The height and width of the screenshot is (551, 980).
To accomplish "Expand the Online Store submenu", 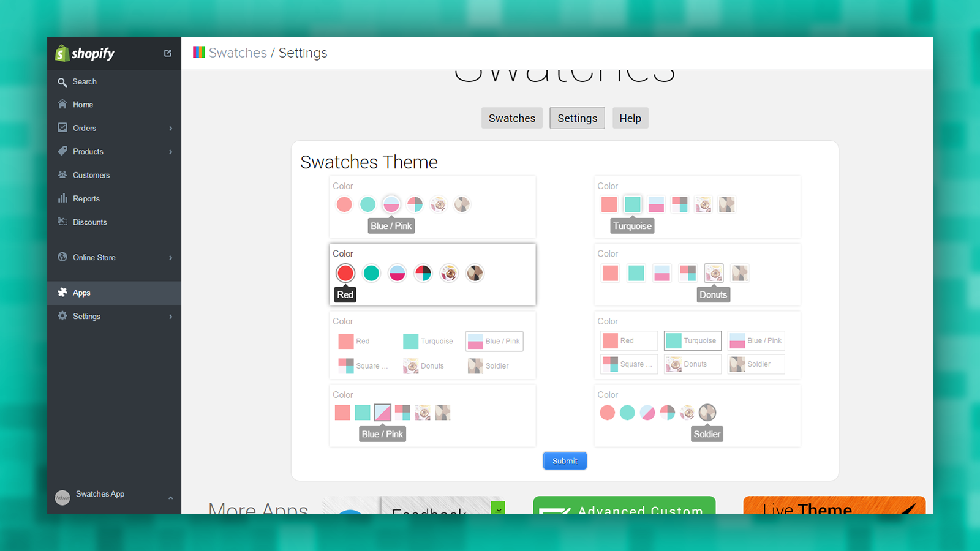I will point(171,257).
